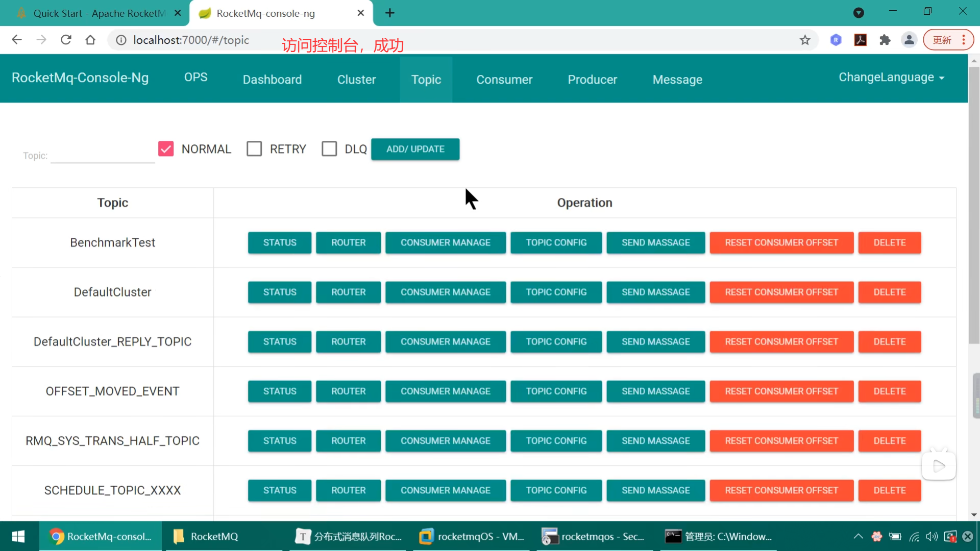Click the floating video play icon
980x551 pixels.
(x=939, y=466)
